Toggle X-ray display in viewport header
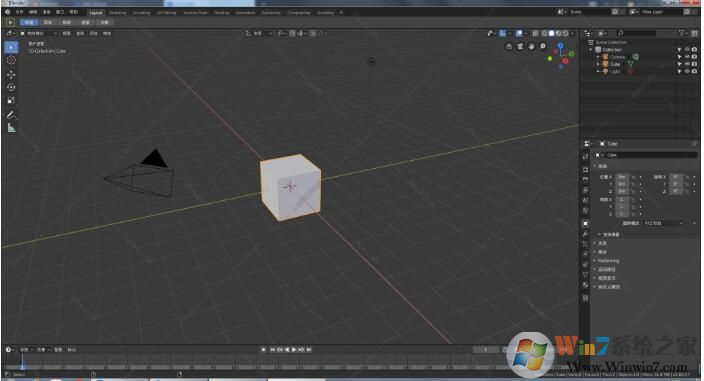This screenshot has width=704, height=381. point(535,33)
